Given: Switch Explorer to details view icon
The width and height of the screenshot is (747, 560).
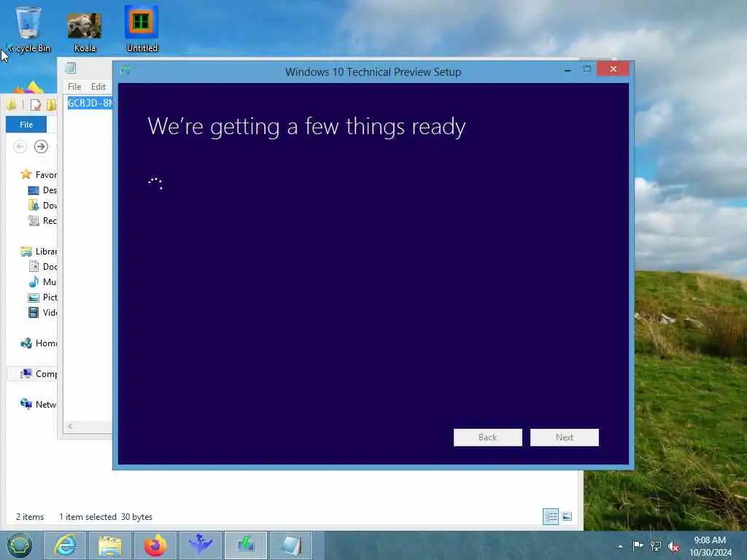Looking at the screenshot, I should [x=551, y=517].
